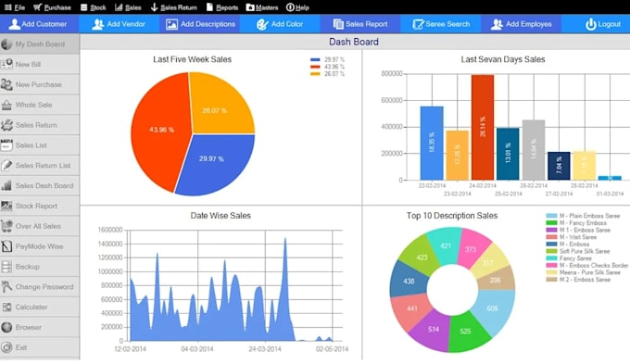The image size is (630, 364).
Task: Click the Sales Report button label
Action: tap(367, 24)
